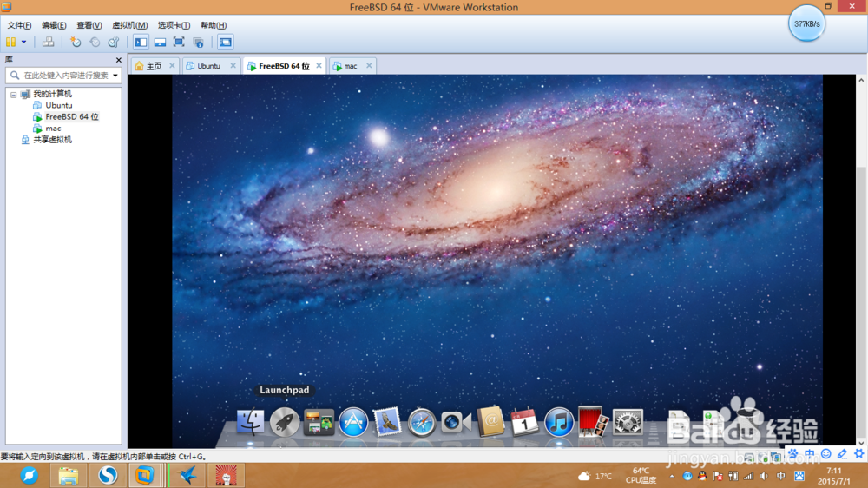Switch to the Ubuntu tab

[x=208, y=66]
